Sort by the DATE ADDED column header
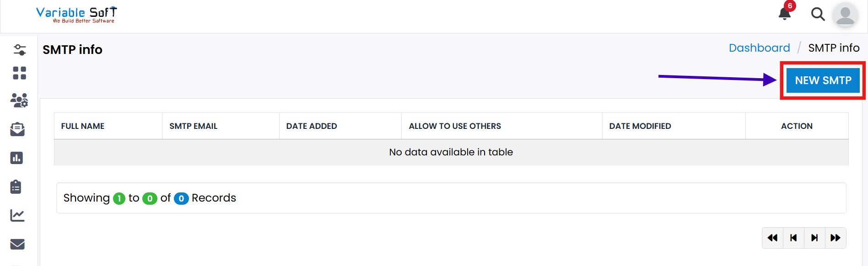Viewport: 868px width, 266px height. coord(312,126)
